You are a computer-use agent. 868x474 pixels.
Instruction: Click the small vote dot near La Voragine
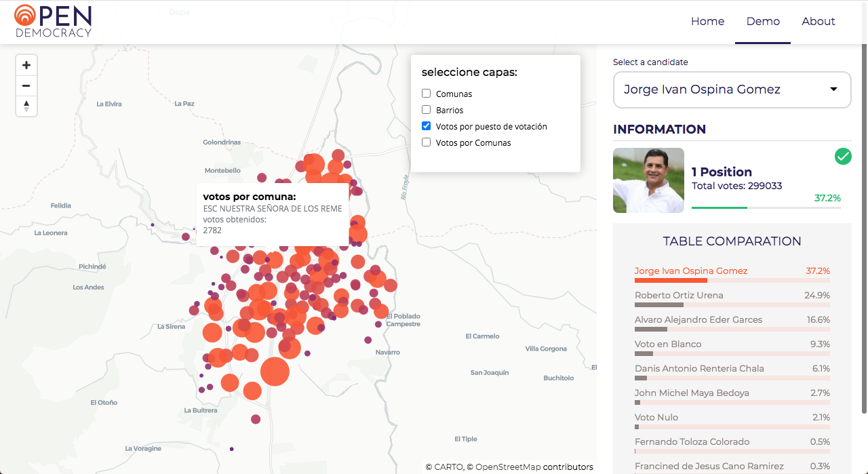point(232,449)
